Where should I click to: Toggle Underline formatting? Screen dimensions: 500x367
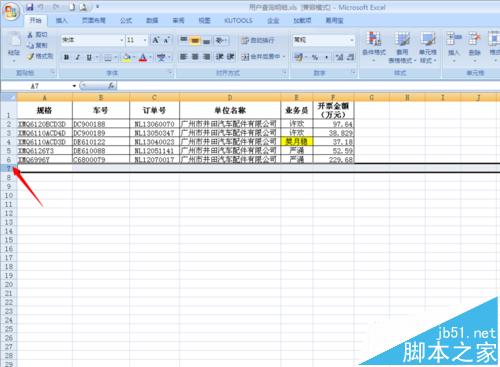pyautogui.click(x=89, y=58)
